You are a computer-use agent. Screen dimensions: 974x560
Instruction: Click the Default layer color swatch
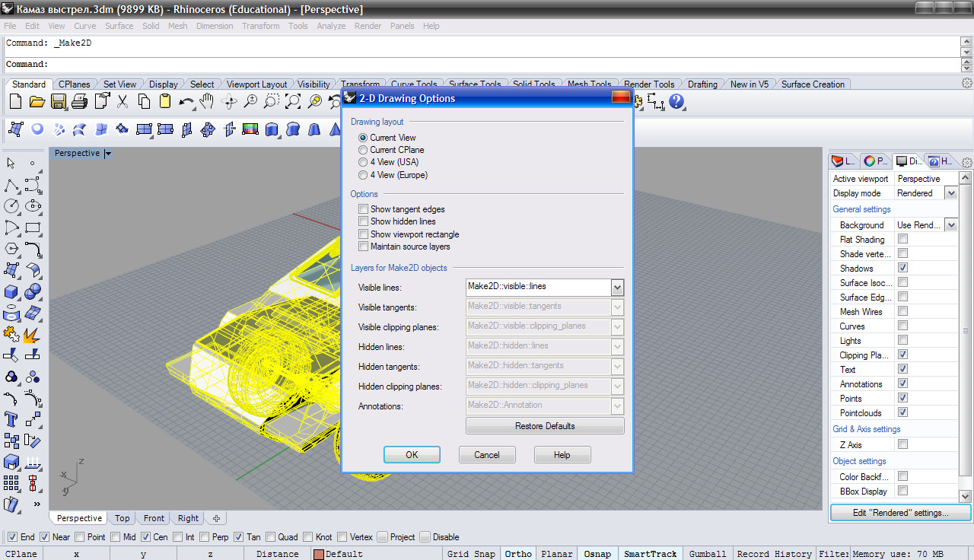(x=319, y=554)
